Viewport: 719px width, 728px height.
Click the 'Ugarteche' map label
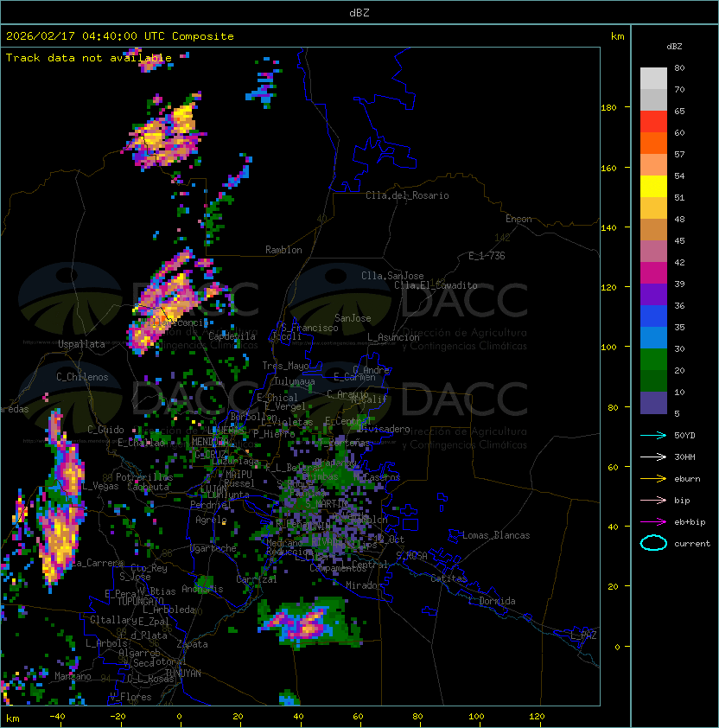click(213, 548)
